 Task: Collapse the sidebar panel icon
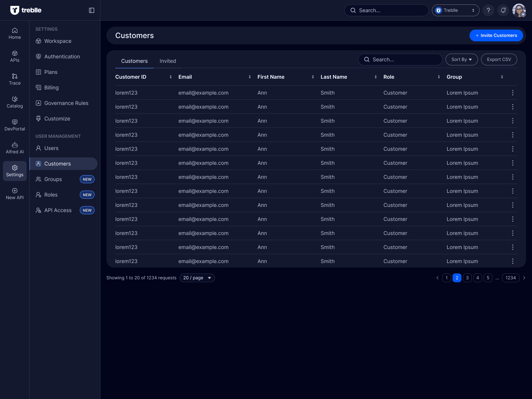[92, 10]
